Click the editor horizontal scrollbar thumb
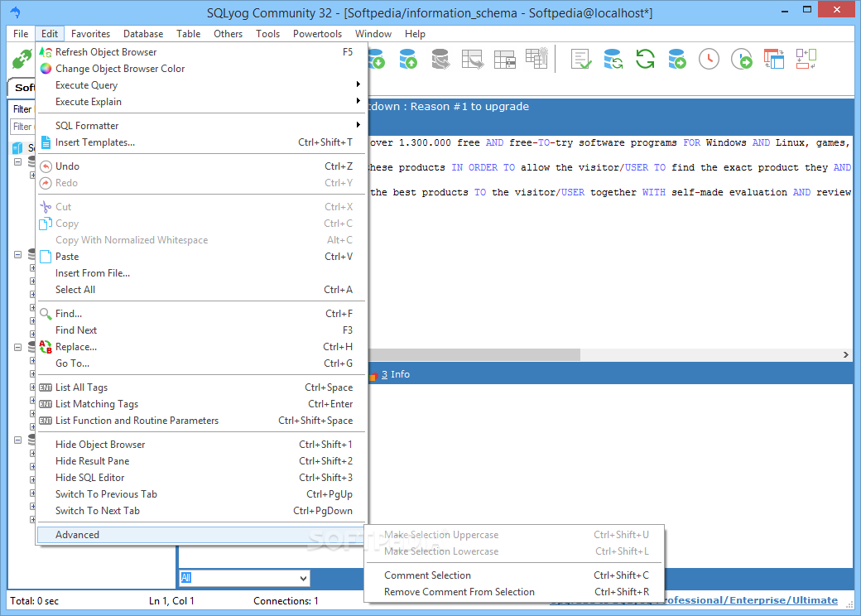 pos(474,354)
